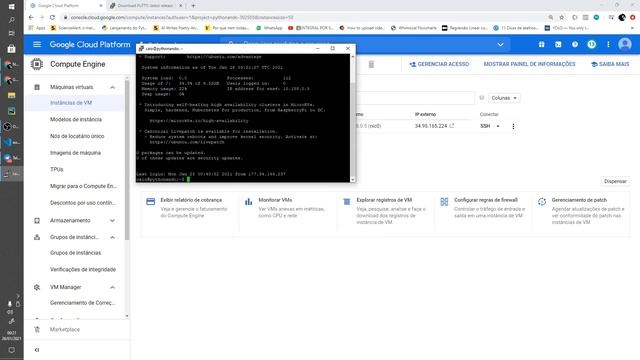Select Instâncias de VM in sidebar
The width and height of the screenshot is (640, 360).
71,103
